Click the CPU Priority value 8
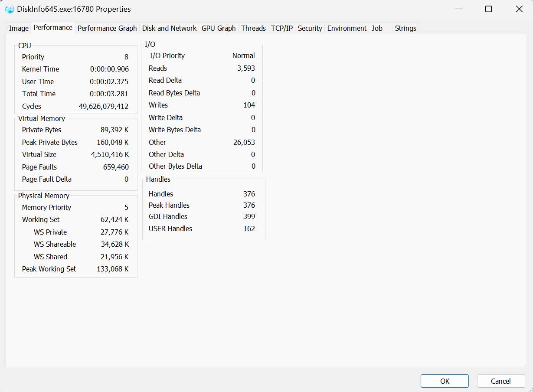The width and height of the screenshot is (533, 392). (x=127, y=57)
